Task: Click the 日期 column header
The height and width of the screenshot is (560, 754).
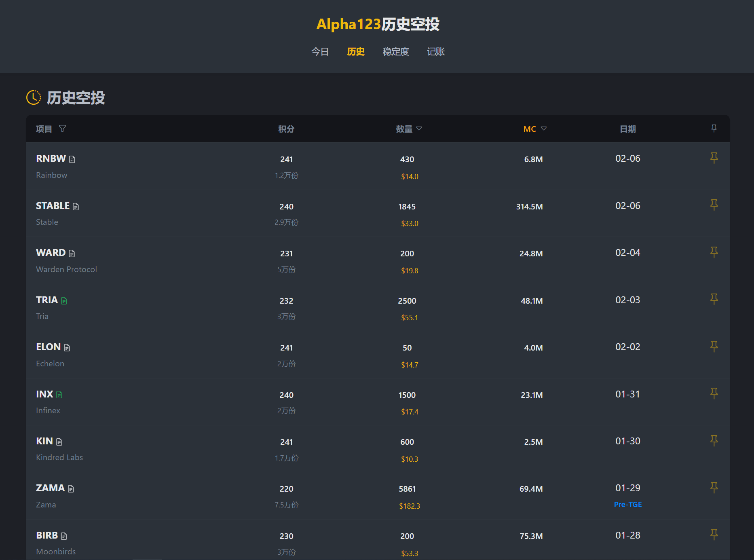Action: (628, 129)
